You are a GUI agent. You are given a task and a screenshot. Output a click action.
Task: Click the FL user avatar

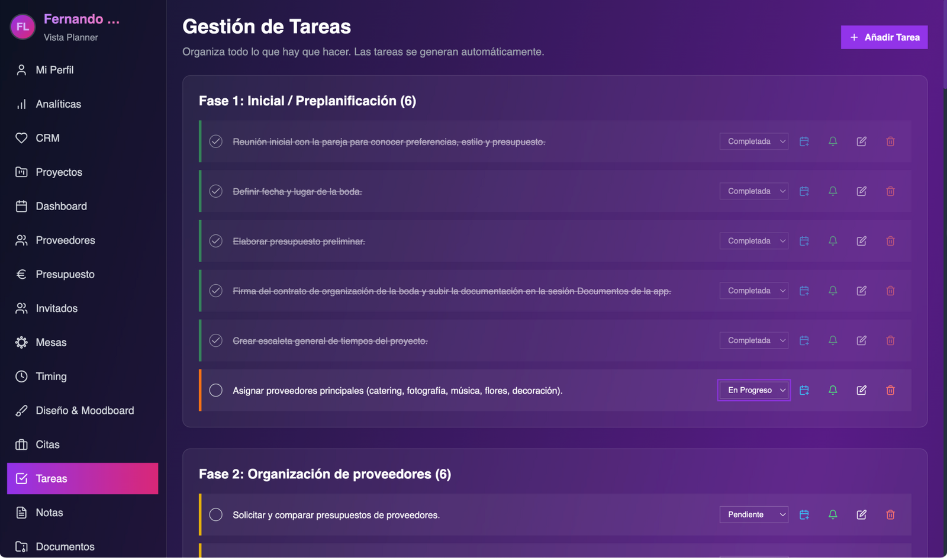coord(22,27)
